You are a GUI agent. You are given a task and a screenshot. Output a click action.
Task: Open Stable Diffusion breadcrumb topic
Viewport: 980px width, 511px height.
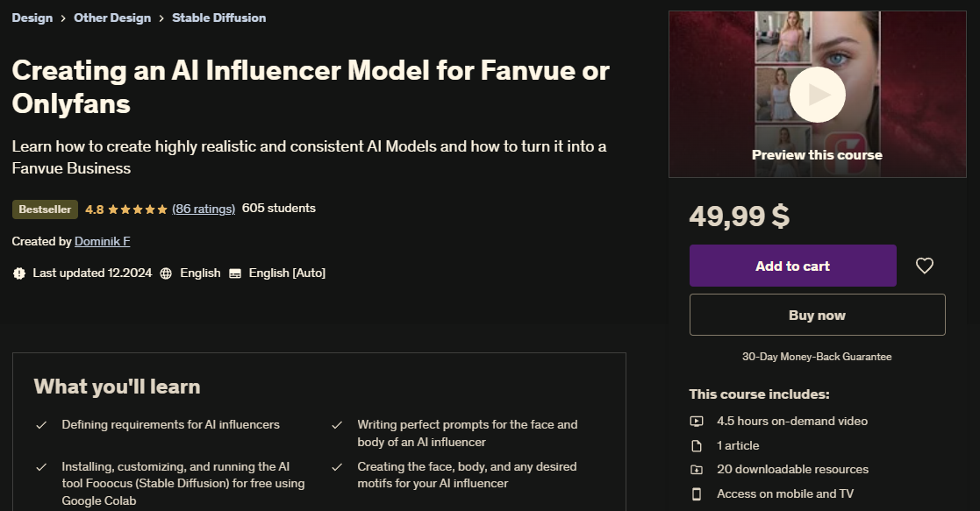(219, 18)
